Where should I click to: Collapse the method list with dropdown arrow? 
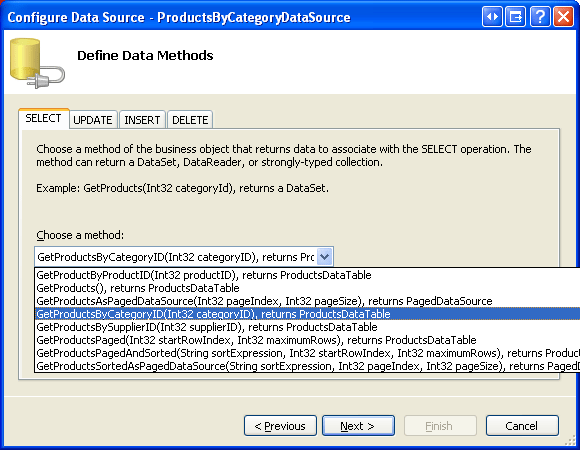tap(324, 257)
